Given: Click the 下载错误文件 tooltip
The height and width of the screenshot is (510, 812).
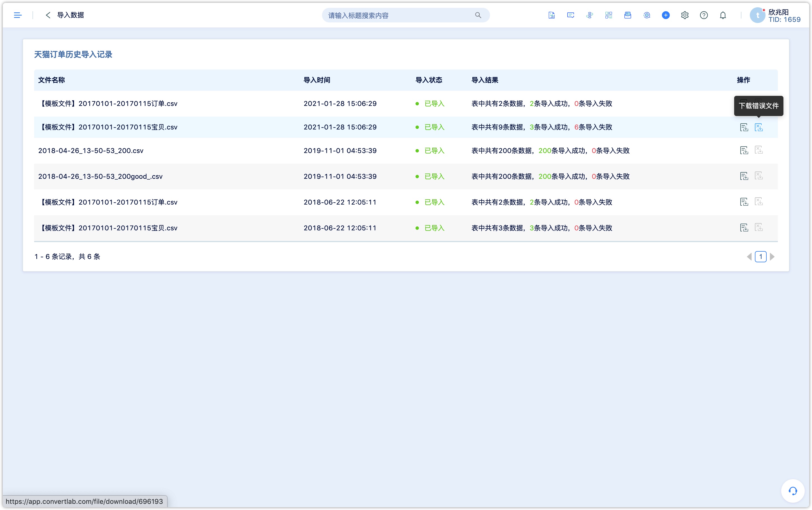Looking at the screenshot, I should coord(759,106).
